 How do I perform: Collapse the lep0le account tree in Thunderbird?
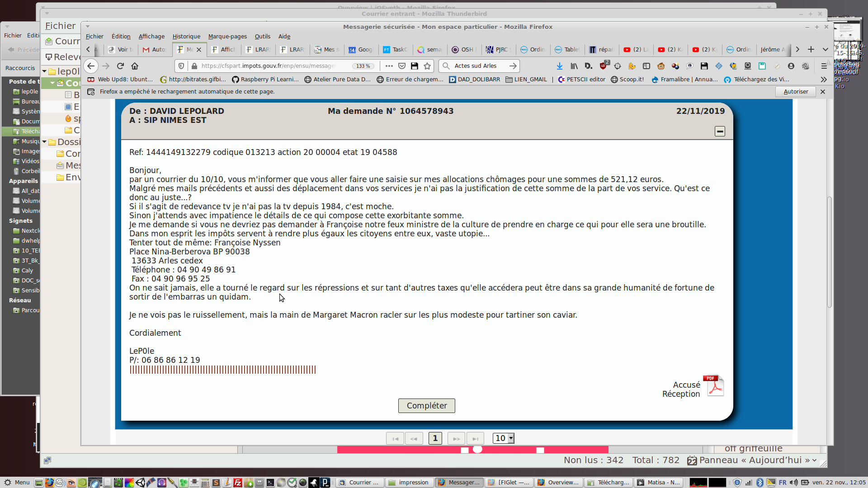point(45,71)
